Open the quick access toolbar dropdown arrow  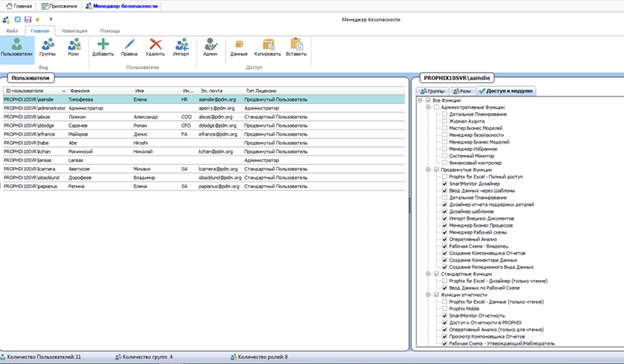tap(51, 19)
